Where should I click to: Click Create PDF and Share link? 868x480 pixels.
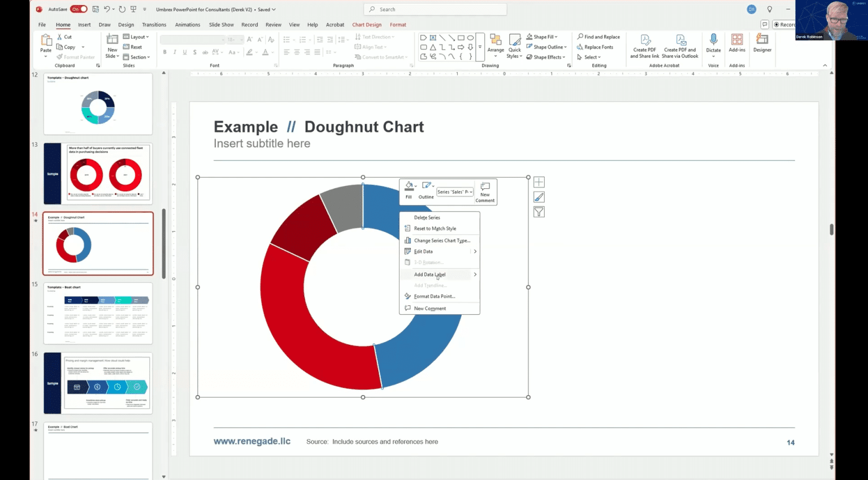coord(644,45)
